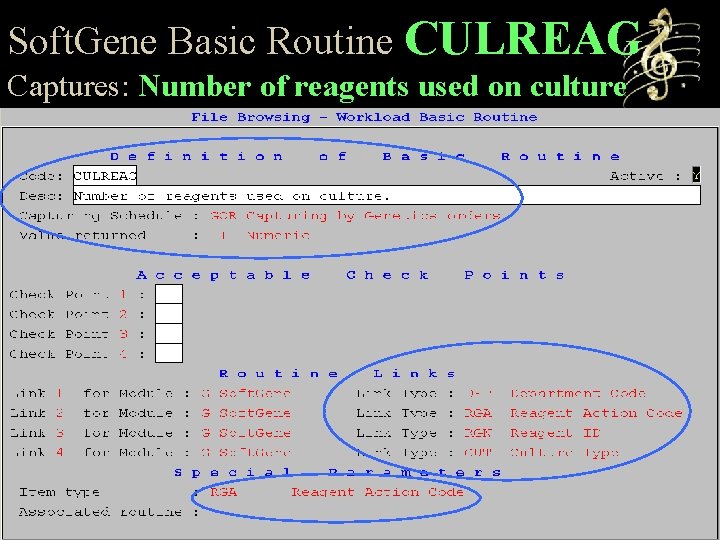
Task: Select the Check Point 2 input box
Action: tap(169, 314)
